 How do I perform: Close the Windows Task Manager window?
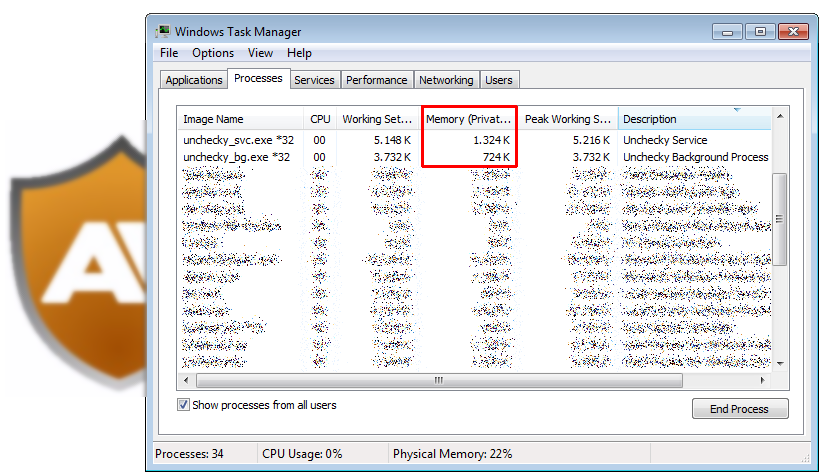(793, 31)
